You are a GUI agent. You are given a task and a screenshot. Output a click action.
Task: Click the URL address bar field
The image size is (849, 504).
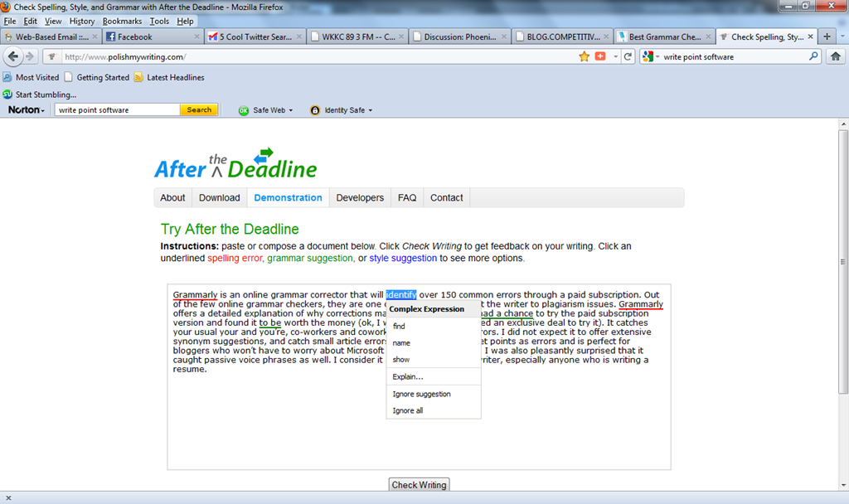point(319,56)
